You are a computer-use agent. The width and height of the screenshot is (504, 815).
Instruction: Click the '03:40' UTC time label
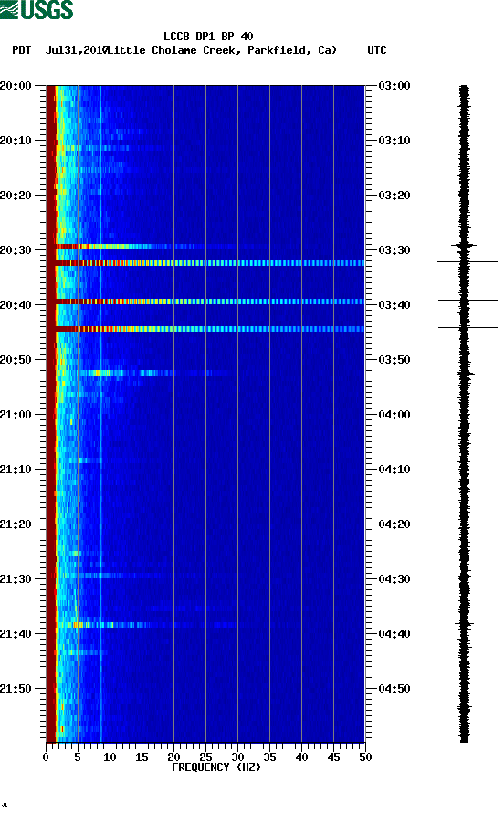pos(394,305)
